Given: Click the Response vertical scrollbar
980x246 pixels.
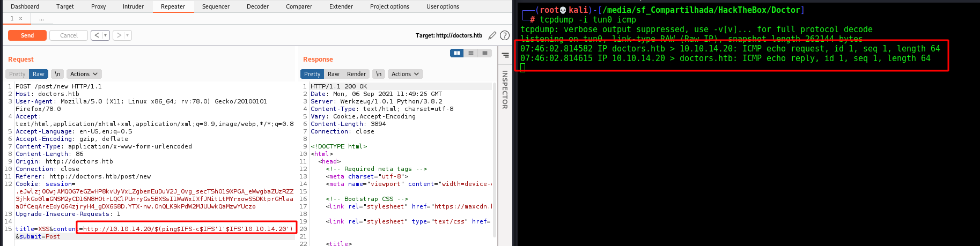Looking at the screenshot, I should (x=495, y=161).
